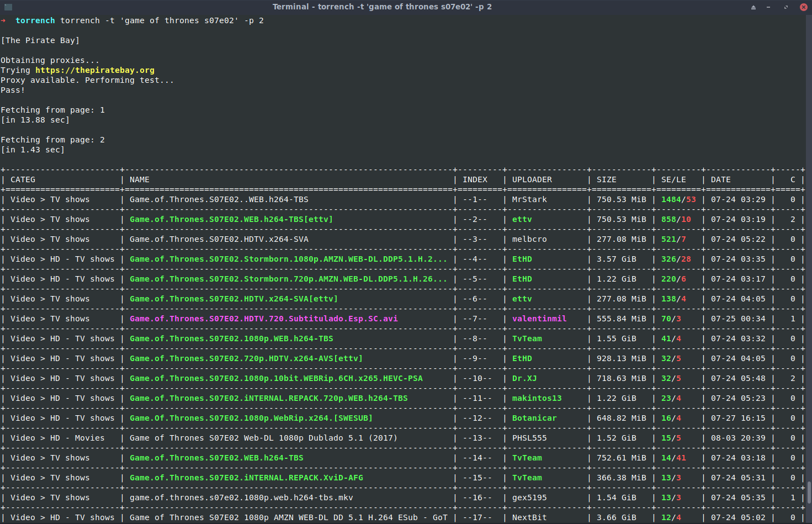Maximize the terminal window

coord(786,7)
